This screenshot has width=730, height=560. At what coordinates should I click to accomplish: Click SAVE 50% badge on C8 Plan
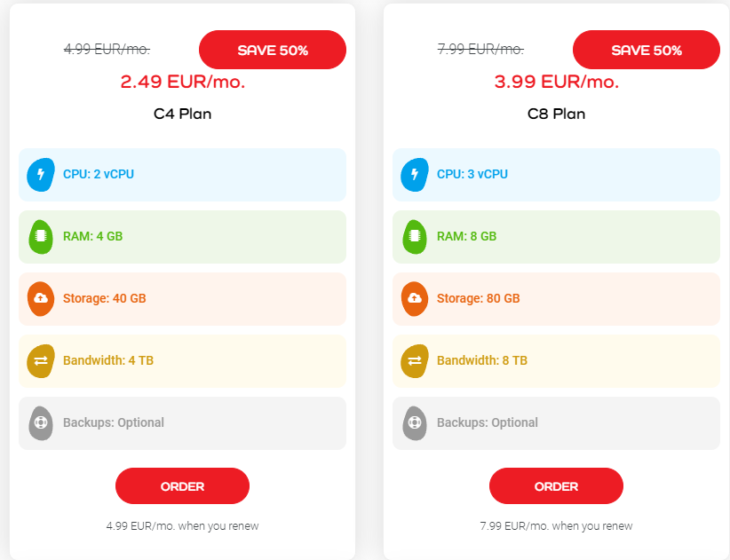pyautogui.click(x=646, y=51)
